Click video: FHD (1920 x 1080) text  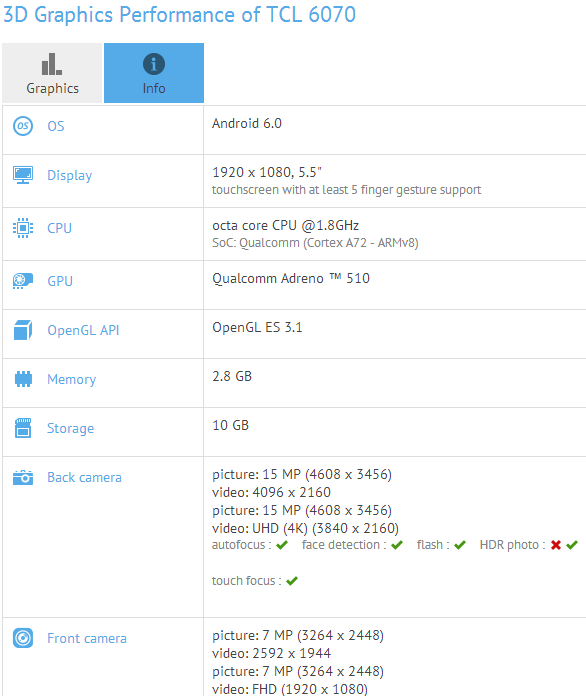click(x=290, y=689)
